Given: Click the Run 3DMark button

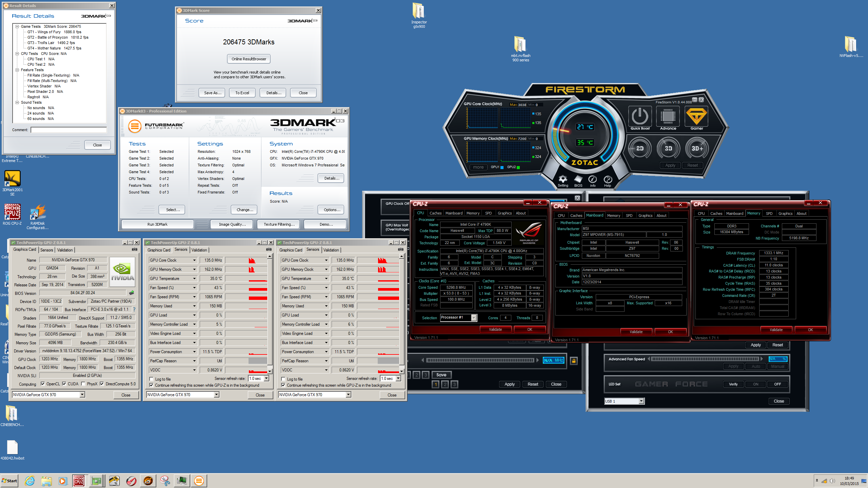Looking at the screenshot, I should 157,224.
